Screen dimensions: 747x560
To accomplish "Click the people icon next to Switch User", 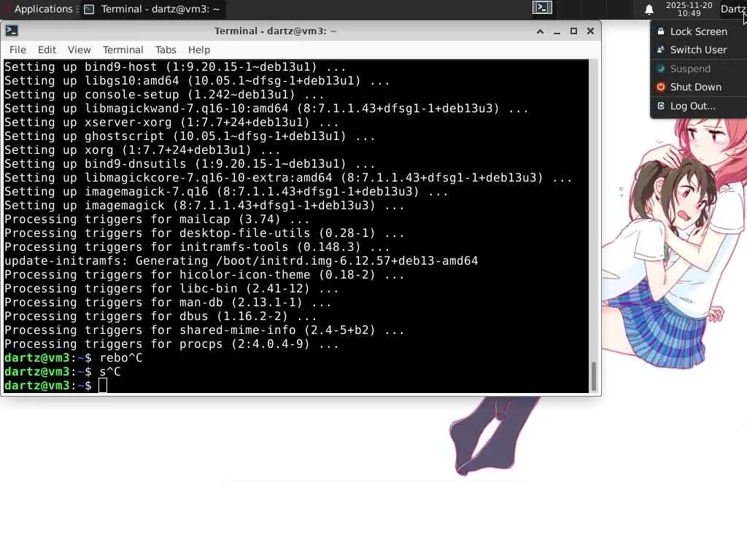I will [x=661, y=50].
